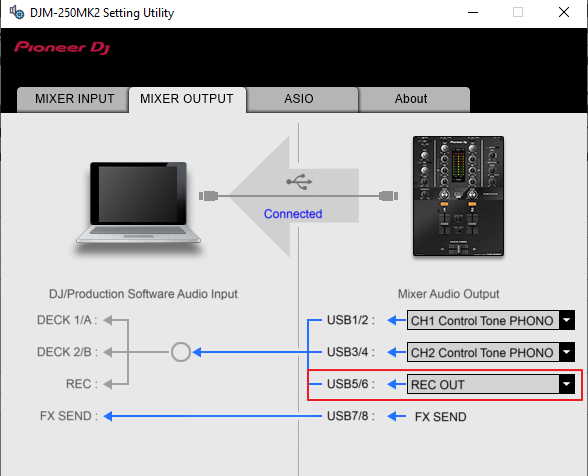Image resolution: width=588 pixels, height=476 pixels.
Task: Click the USB5/6 label
Action: coord(351,384)
